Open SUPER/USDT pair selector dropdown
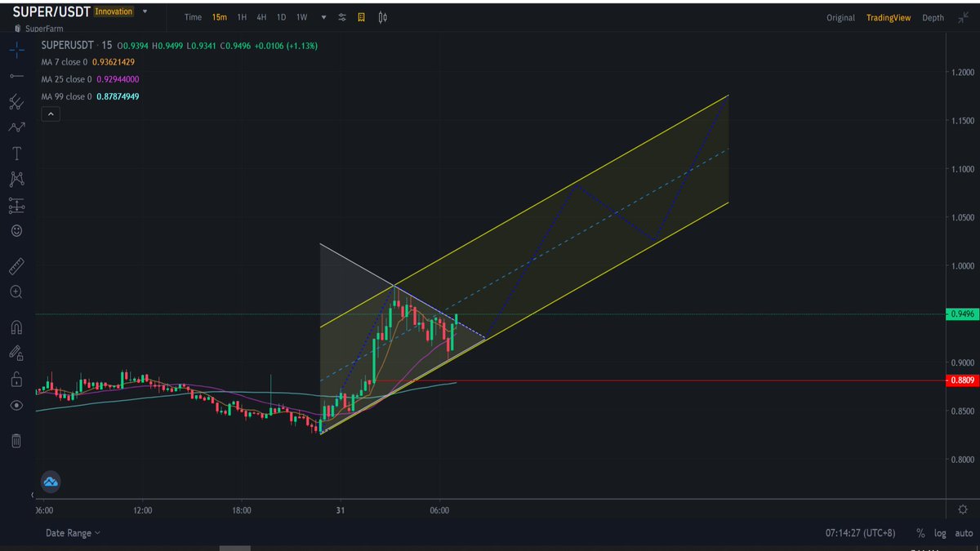 tap(145, 12)
